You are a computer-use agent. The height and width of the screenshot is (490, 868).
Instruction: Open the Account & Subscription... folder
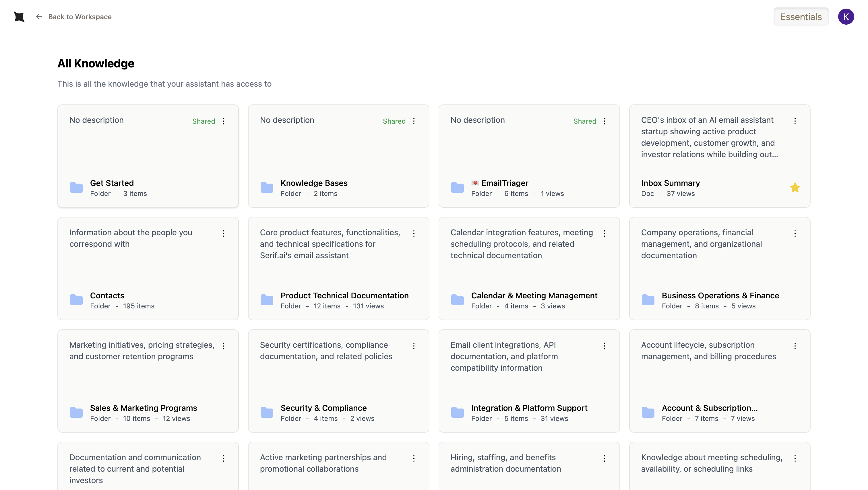(710, 408)
